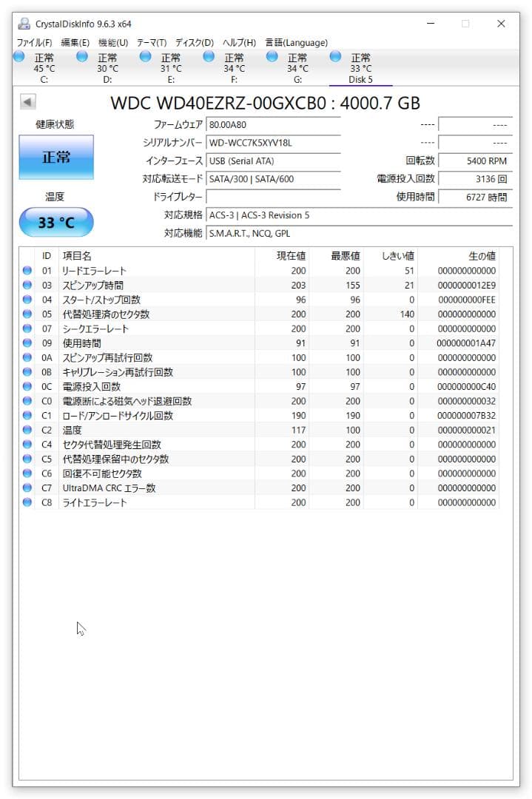The width and height of the screenshot is (532, 799).
Task: Click the セクタ代替処理発生回数 row name
Action: pyautogui.click(x=112, y=445)
